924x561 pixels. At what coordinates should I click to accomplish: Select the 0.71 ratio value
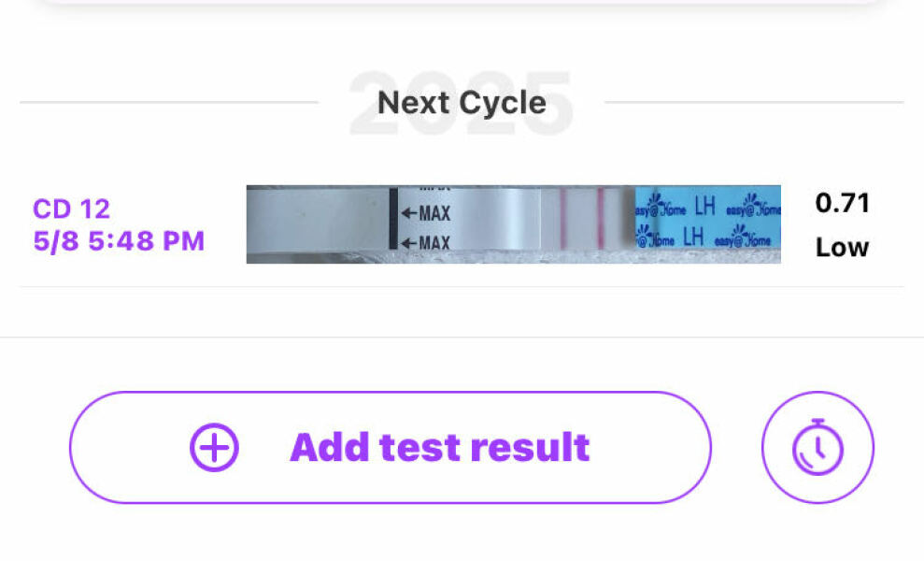(x=842, y=203)
